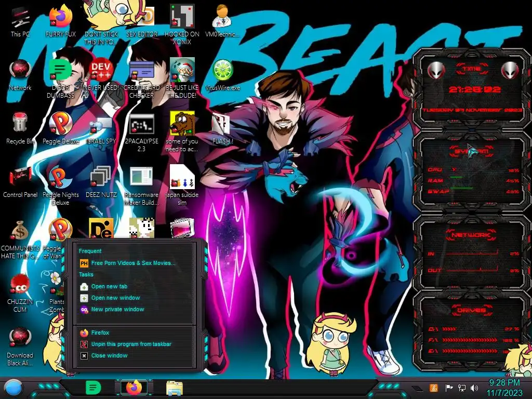Launch the CREDIT CARD CHECKER icon
The height and width of the screenshot is (399, 532).
click(x=141, y=79)
